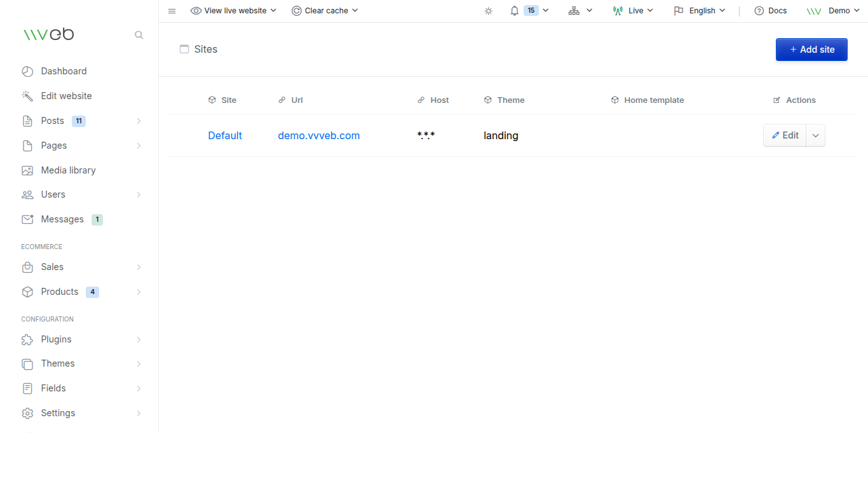868x488 pixels.
Task: Click the Vvveb logo
Action: [x=48, y=34]
